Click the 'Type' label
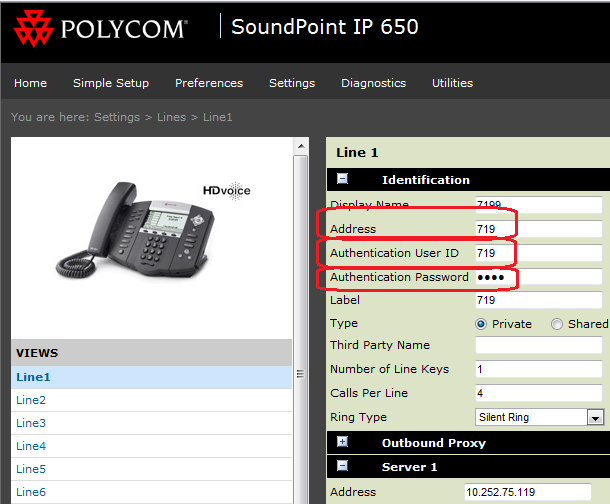This screenshot has width=610, height=504. point(344,324)
